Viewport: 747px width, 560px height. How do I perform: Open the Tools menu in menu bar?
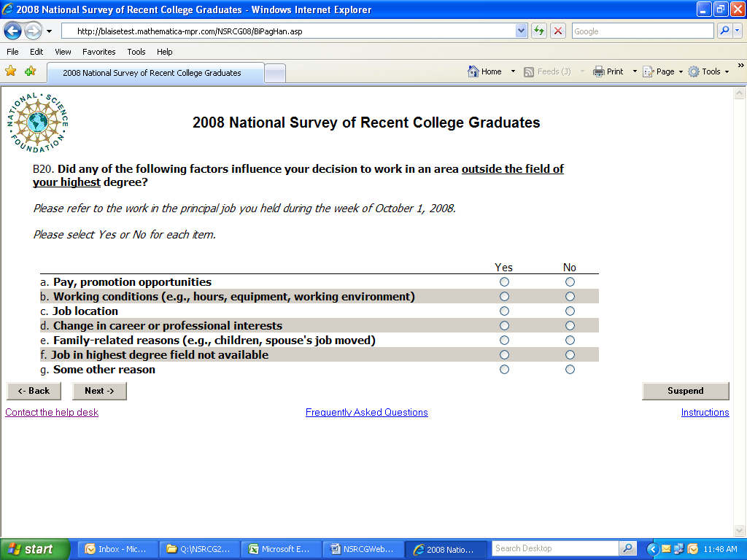pyautogui.click(x=136, y=52)
